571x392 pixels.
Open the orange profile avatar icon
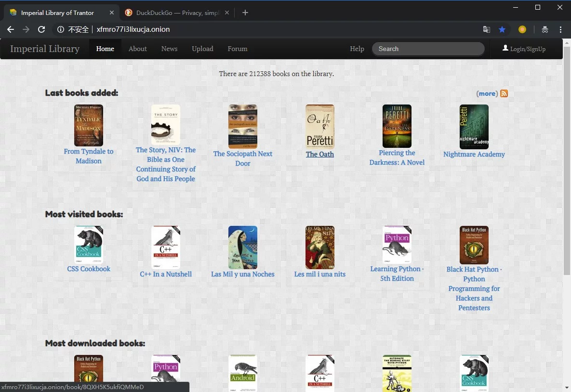(x=522, y=29)
